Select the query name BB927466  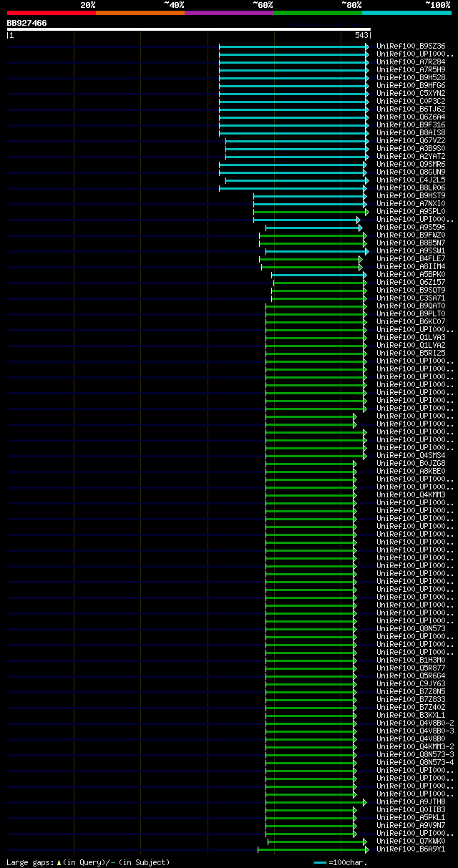click(x=27, y=23)
